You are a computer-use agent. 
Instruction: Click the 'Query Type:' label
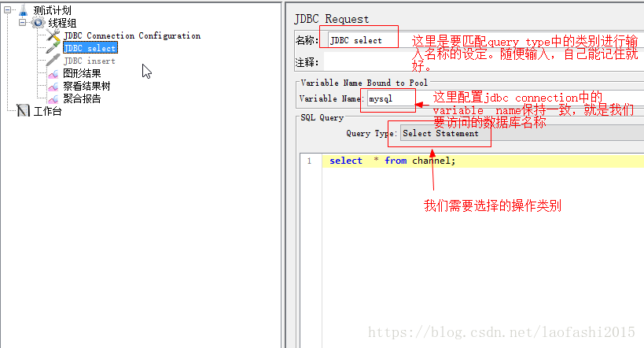coord(372,133)
